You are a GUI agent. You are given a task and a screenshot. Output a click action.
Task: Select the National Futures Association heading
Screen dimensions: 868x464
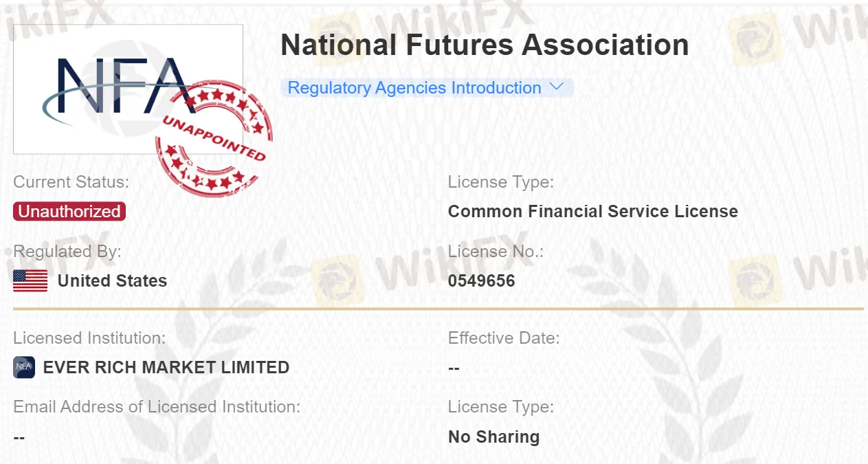[484, 44]
